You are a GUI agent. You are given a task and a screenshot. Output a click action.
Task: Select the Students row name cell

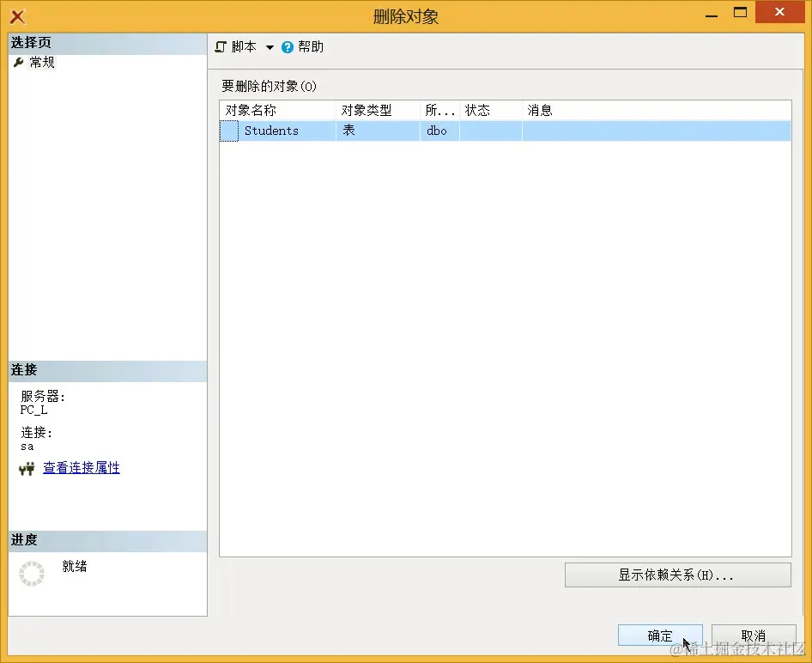click(288, 131)
